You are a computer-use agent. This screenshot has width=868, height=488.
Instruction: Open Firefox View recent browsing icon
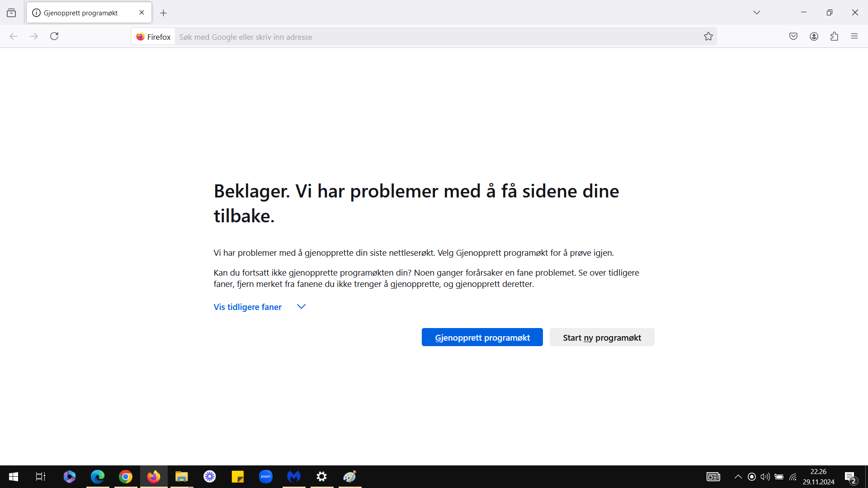11,13
